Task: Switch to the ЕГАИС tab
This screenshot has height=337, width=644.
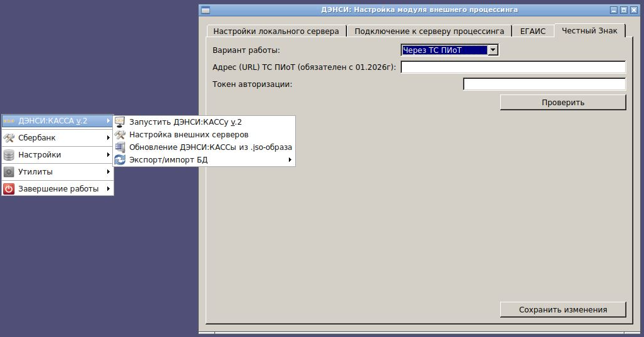Action: point(533,31)
